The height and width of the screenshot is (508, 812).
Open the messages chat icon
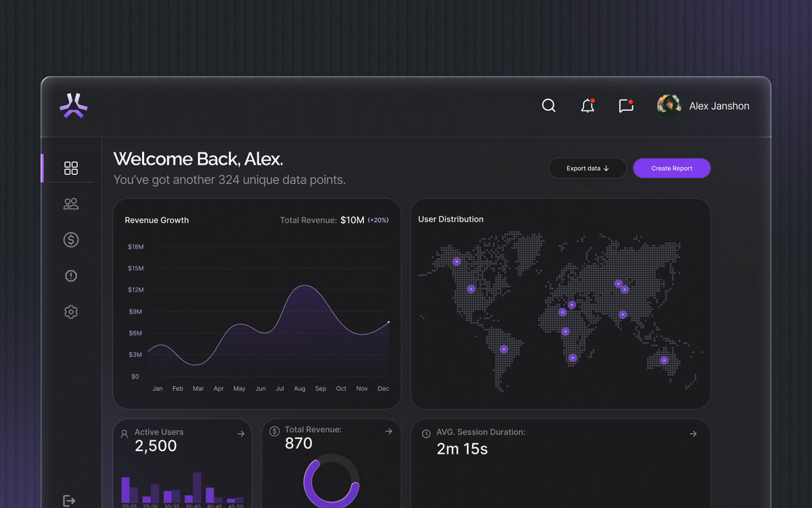[626, 106]
